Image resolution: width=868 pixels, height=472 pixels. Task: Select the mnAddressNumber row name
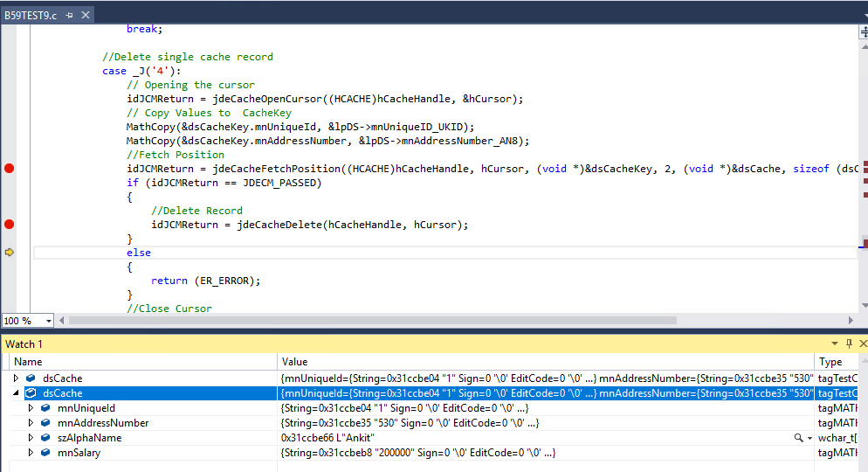click(x=103, y=423)
